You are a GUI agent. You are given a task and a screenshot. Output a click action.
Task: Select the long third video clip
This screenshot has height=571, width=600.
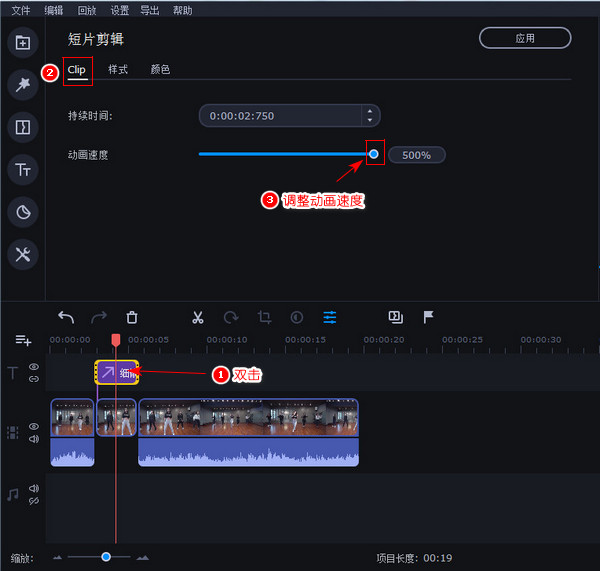(x=249, y=417)
